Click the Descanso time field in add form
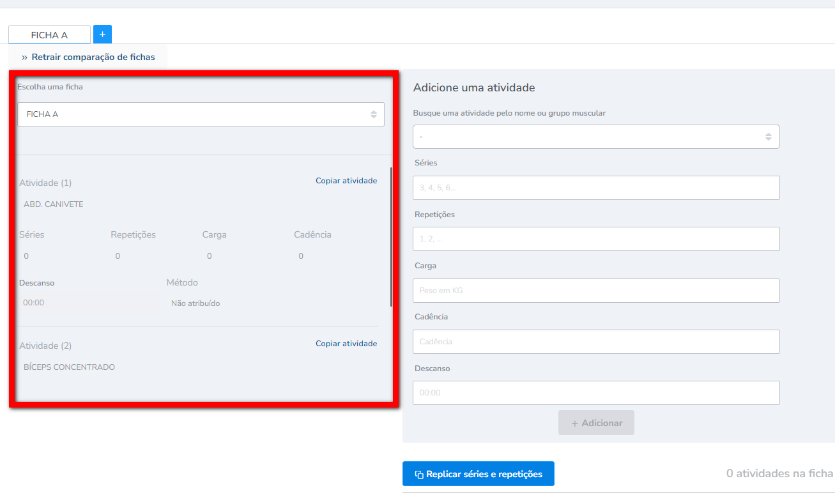This screenshot has width=835, height=504. 595,393
